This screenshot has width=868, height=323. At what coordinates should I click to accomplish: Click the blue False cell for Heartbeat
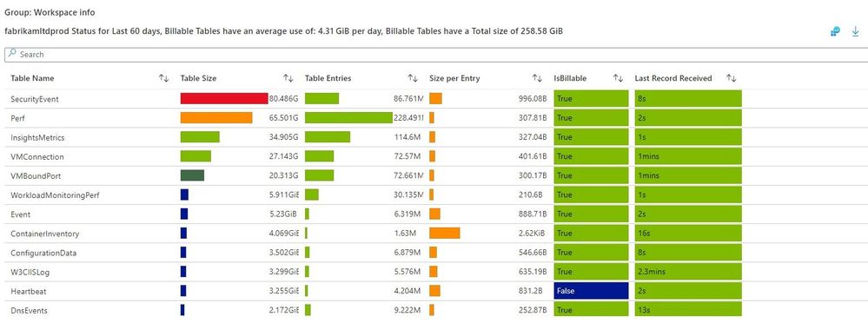(x=591, y=291)
